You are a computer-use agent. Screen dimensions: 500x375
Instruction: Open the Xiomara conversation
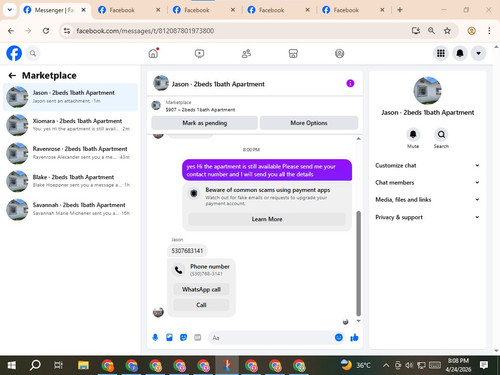70,125
